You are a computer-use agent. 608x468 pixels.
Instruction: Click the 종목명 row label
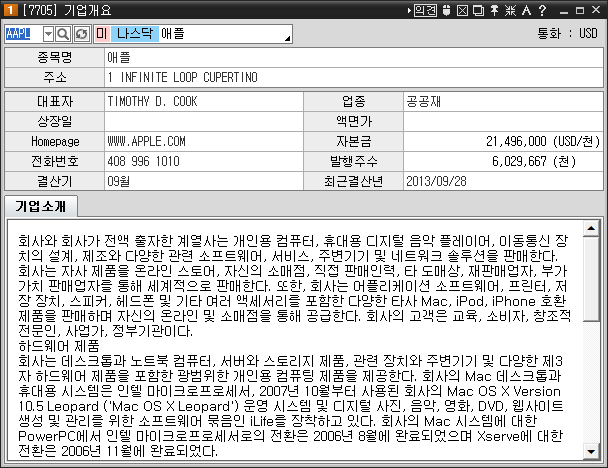pyautogui.click(x=55, y=57)
